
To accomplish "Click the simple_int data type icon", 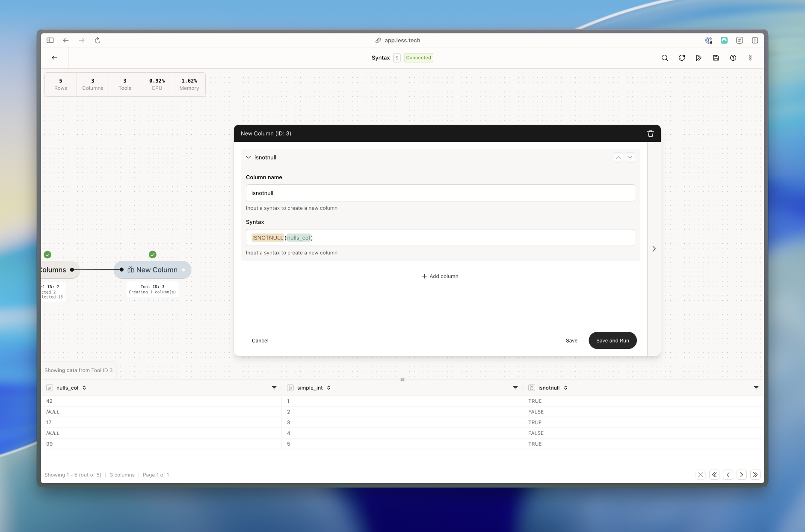I will coord(290,388).
